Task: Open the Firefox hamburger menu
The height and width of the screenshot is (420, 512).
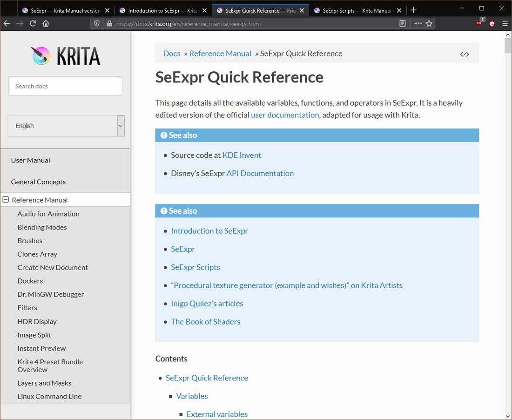Action: pos(505,23)
